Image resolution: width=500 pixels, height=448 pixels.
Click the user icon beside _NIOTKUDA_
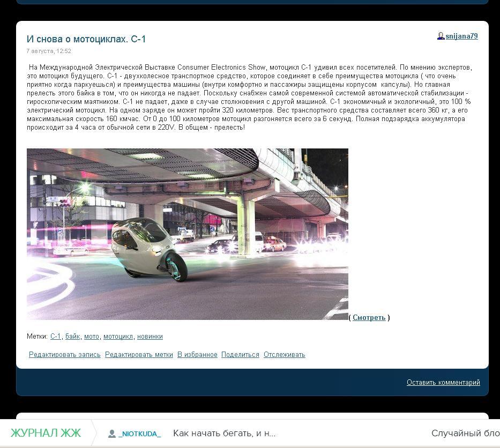tap(112, 434)
